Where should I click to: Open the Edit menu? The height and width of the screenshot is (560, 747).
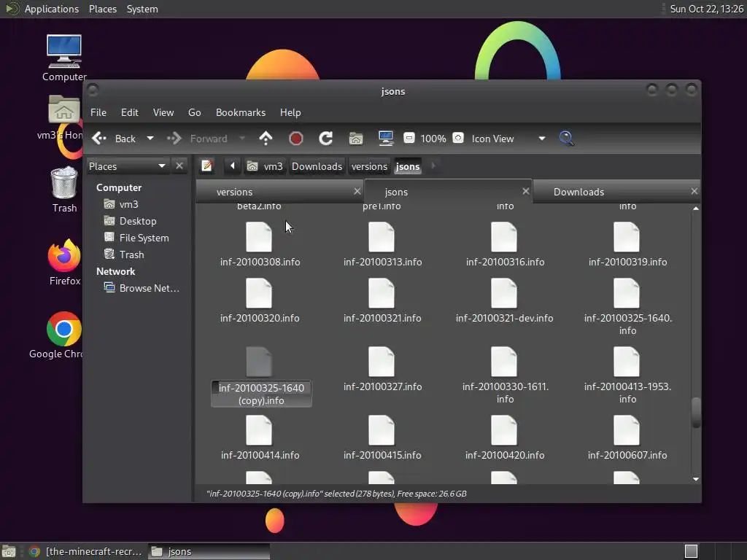[x=130, y=112]
